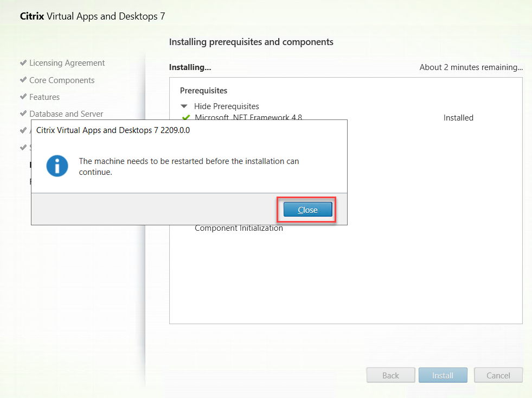Click the checkmark next to Core Components
This screenshot has height=398, width=532.
tap(23, 80)
